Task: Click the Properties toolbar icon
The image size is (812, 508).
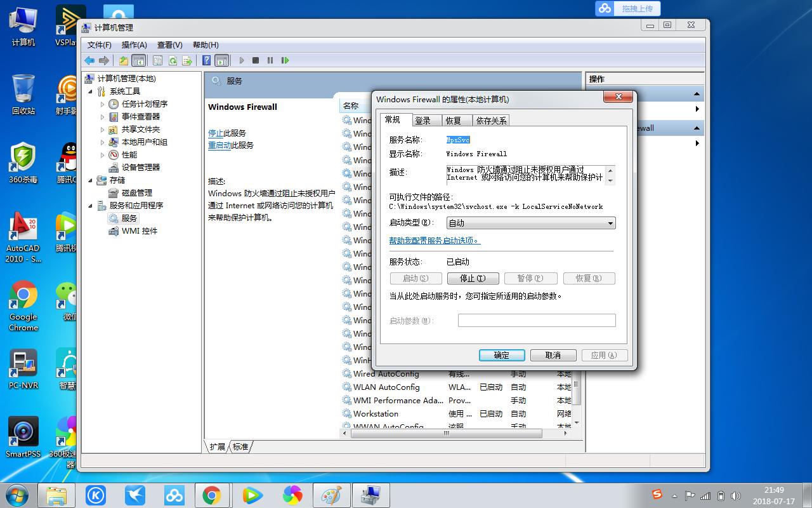Action: (x=157, y=60)
